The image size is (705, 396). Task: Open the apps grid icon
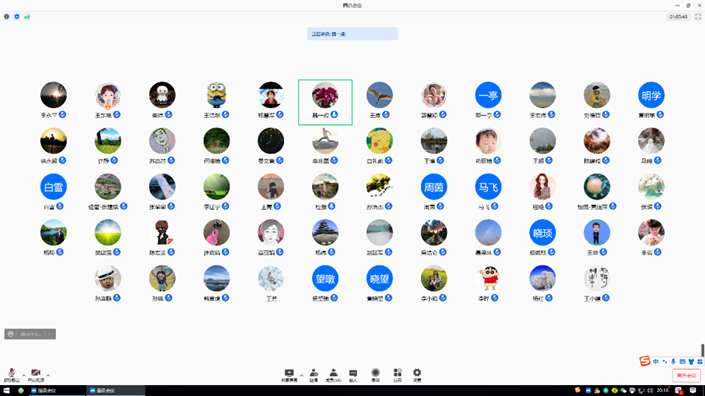coord(397,373)
